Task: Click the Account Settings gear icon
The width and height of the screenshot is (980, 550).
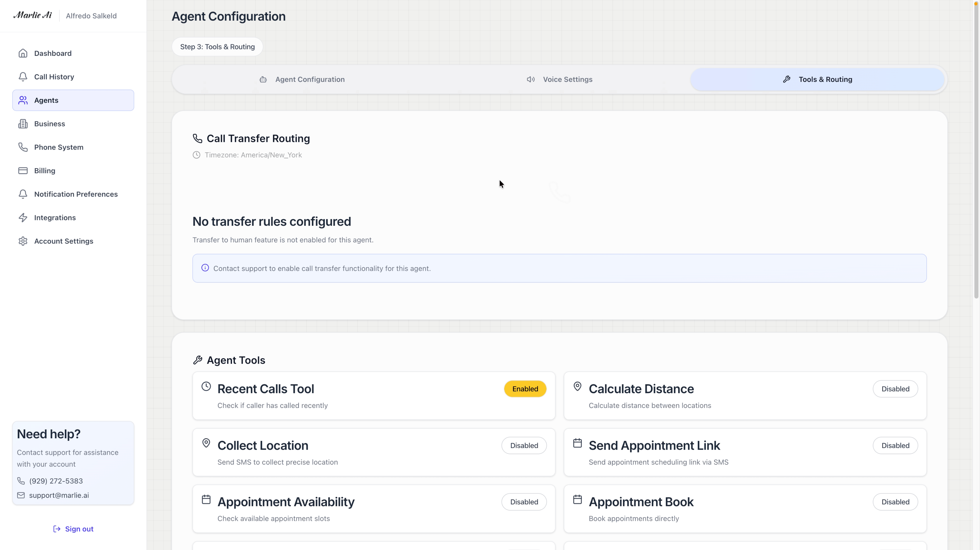Action: pyautogui.click(x=23, y=241)
